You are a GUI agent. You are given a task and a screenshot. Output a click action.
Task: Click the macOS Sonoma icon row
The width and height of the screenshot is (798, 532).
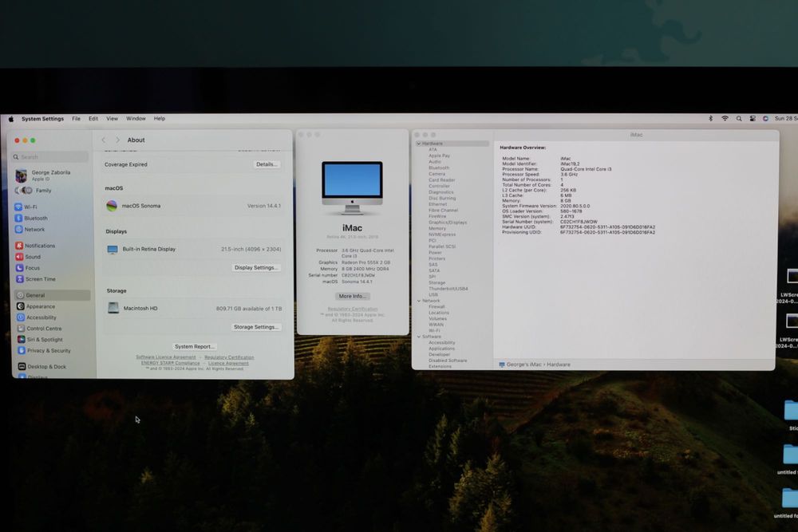point(193,206)
